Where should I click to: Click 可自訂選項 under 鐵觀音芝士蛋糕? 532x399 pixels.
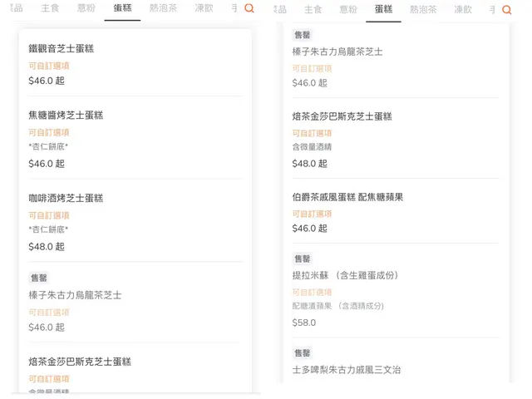click(x=48, y=66)
